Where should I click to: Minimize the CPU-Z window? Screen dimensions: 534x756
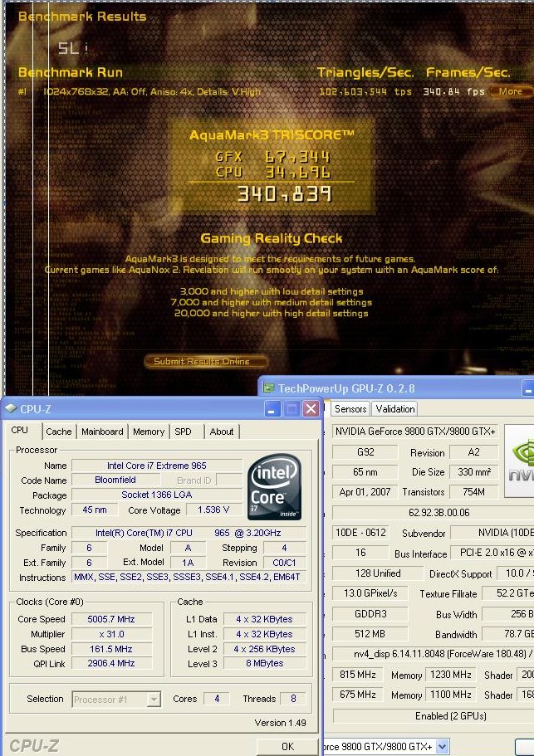point(272,409)
